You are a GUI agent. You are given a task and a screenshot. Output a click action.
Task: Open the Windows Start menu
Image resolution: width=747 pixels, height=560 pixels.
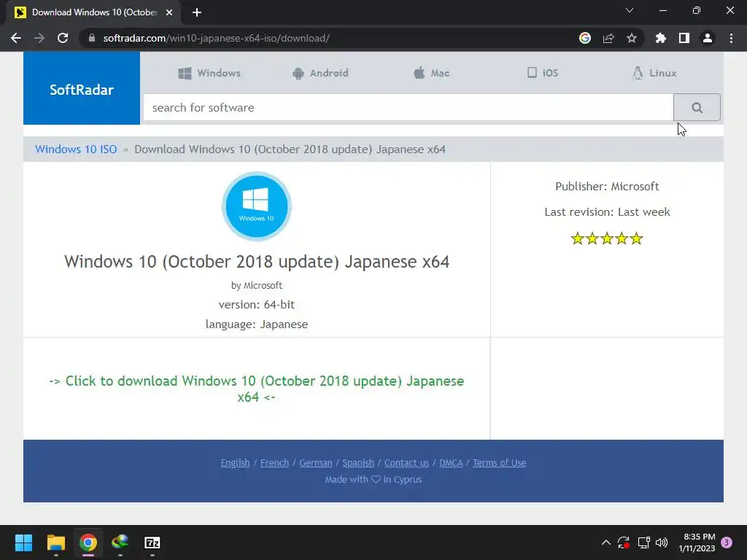(x=23, y=542)
